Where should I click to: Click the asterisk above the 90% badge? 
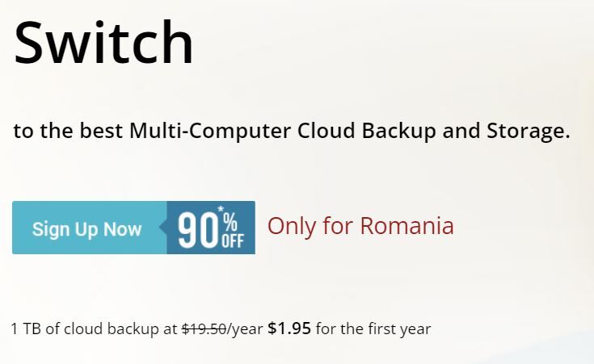coord(221,209)
